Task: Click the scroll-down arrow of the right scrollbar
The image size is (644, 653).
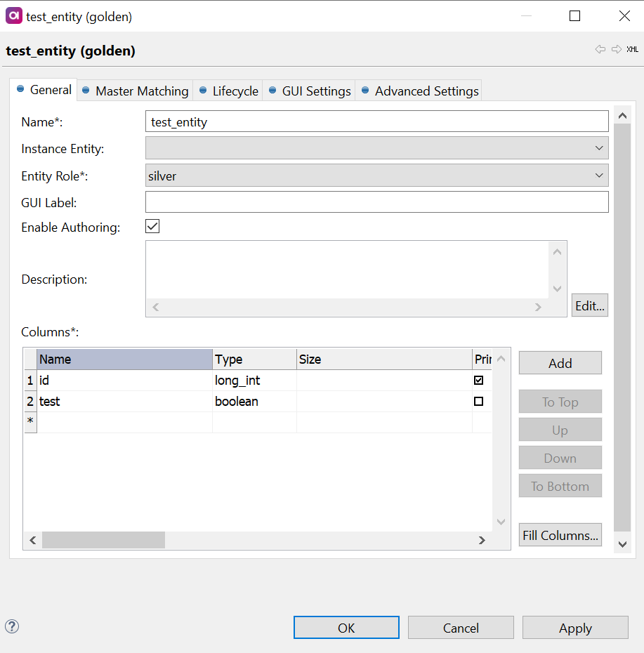Action: 622,544
